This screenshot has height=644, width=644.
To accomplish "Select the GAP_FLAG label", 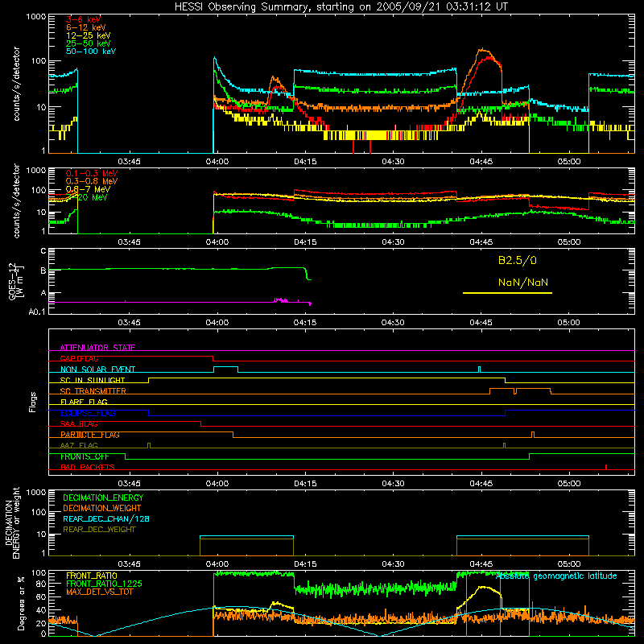I will click(x=79, y=358).
